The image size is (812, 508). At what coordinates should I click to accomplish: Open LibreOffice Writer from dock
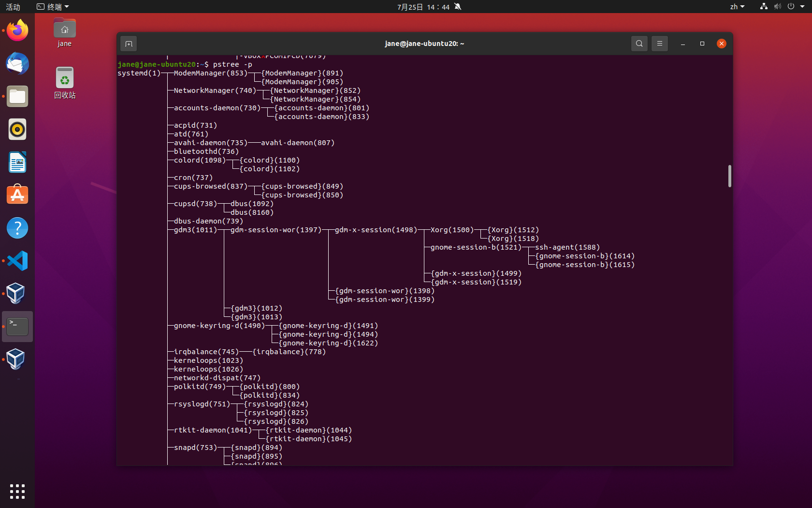(17, 162)
